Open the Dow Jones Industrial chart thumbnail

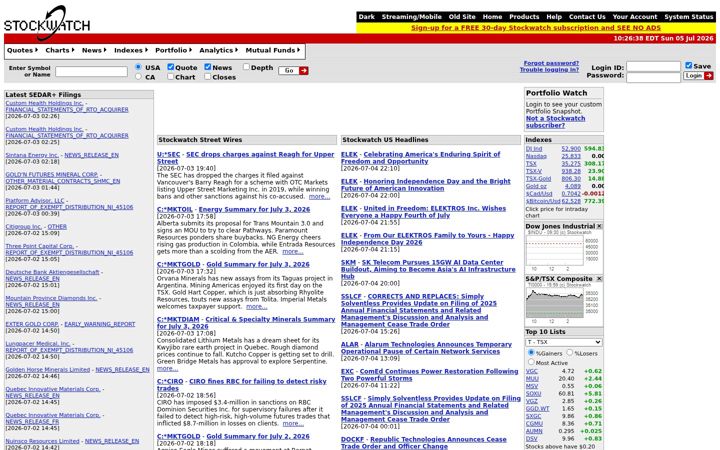pos(563,251)
